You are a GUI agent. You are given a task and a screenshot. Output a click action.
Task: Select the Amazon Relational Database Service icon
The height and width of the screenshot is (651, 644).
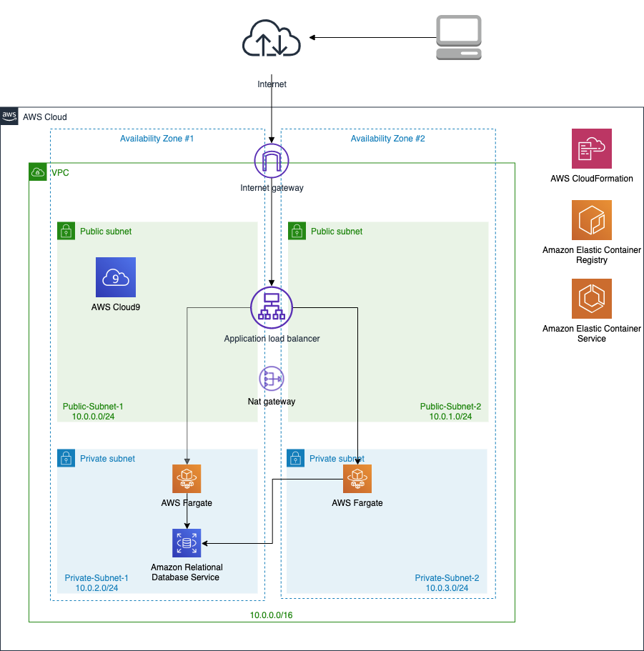click(x=187, y=543)
